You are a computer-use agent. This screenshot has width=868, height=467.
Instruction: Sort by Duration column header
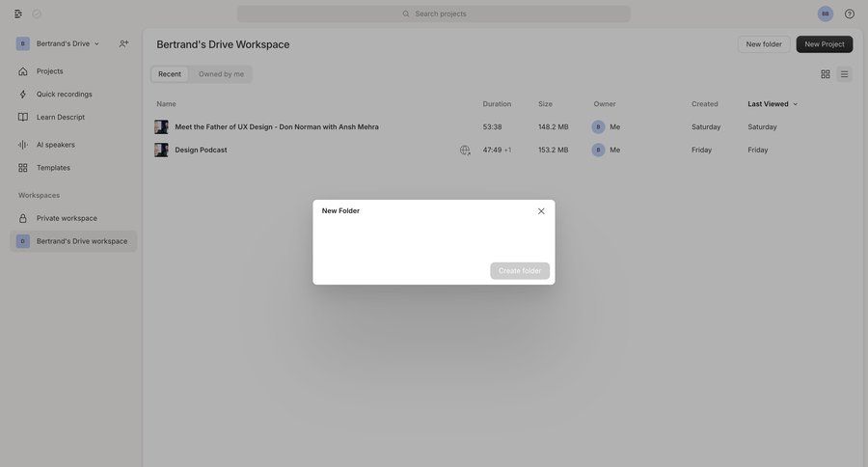(x=497, y=104)
